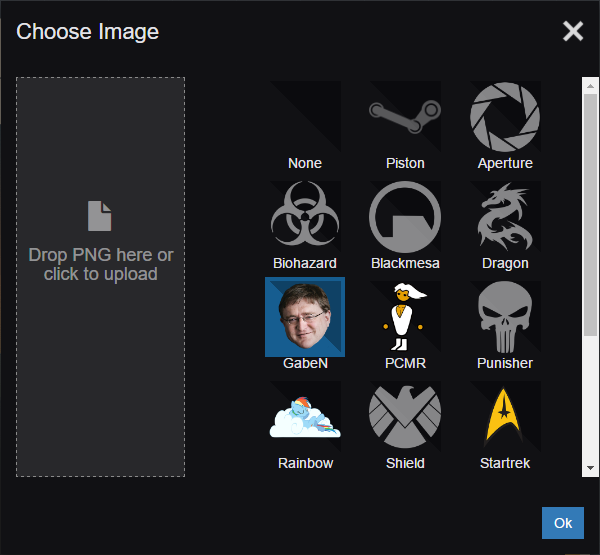Viewport: 600px width, 555px height.
Task: Click the image list scrollbar thumb
Action: point(590,215)
